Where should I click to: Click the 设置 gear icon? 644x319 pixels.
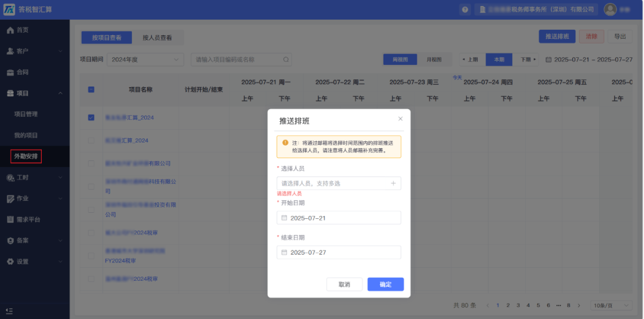coord(11,262)
